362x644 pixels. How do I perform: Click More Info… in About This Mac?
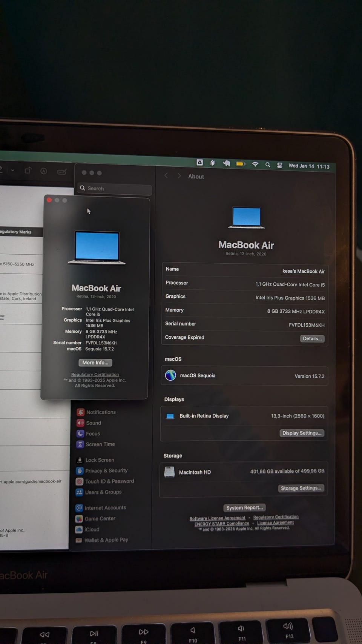click(95, 363)
